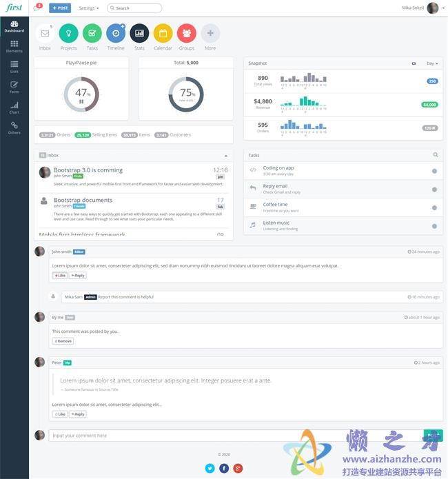Open the Timeline clock icon
The width and height of the screenshot is (448, 479).
(x=116, y=33)
